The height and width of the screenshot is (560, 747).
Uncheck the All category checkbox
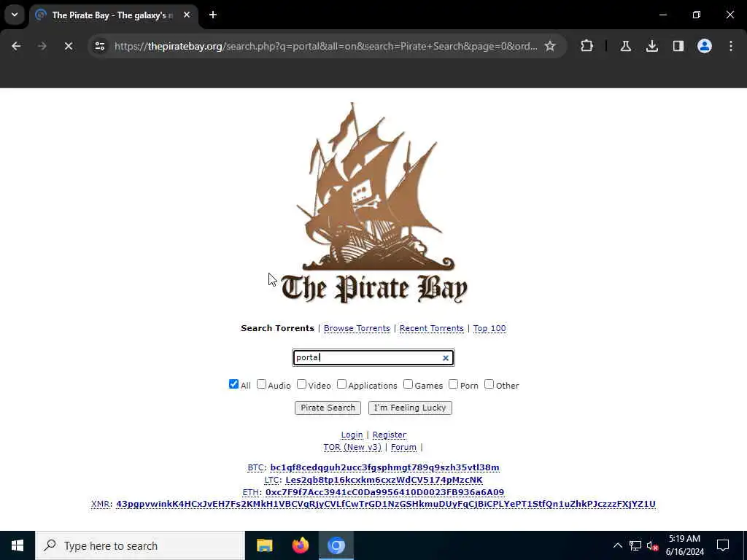tap(233, 384)
